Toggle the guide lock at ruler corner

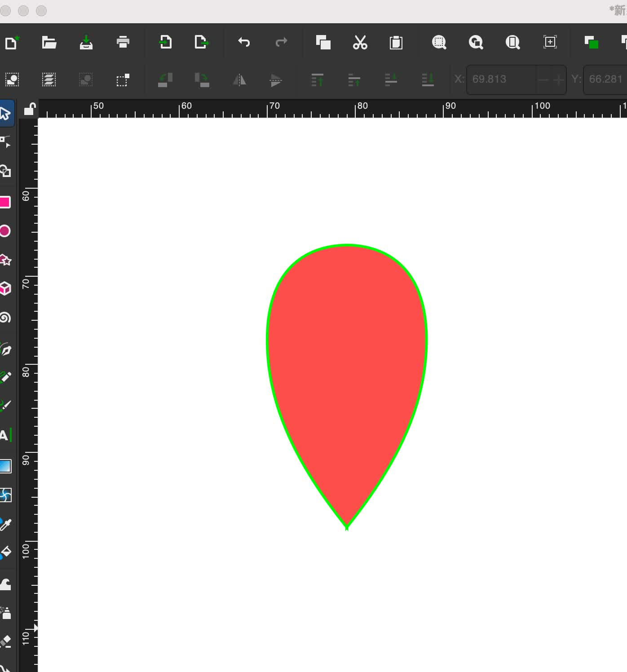30,109
